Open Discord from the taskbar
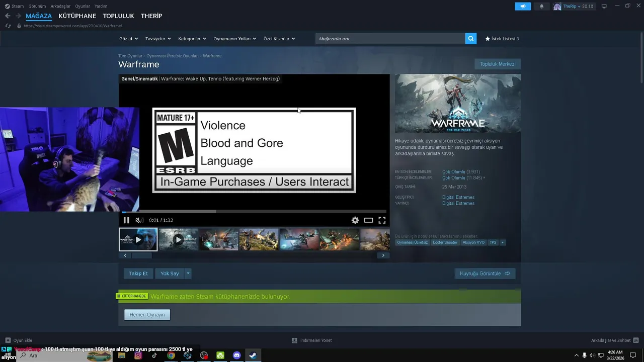Viewport: 644px width, 362px height. pos(237,355)
